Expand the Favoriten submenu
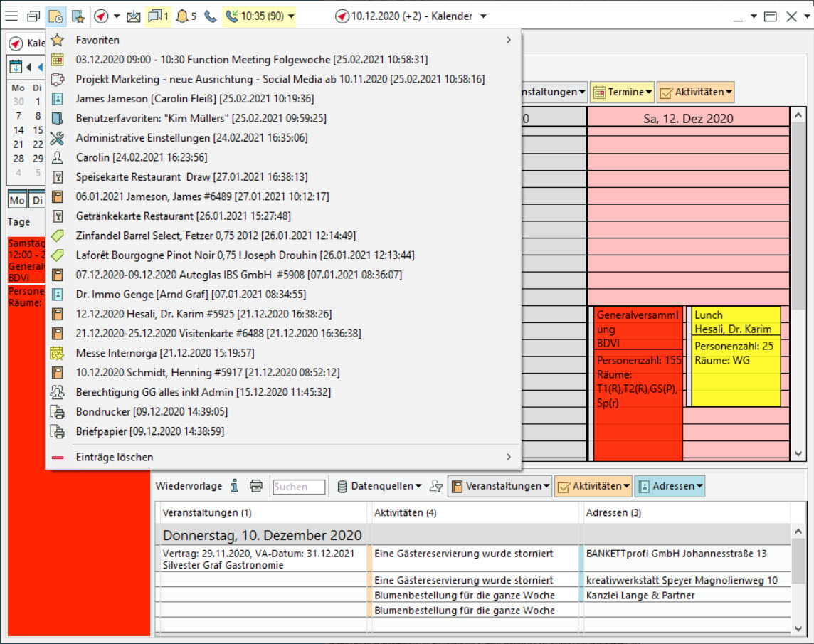The image size is (814, 644). point(285,41)
